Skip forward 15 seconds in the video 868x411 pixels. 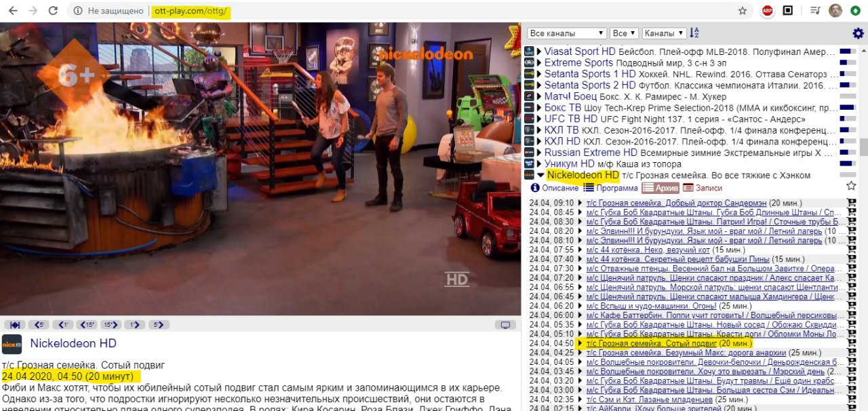(x=111, y=325)
